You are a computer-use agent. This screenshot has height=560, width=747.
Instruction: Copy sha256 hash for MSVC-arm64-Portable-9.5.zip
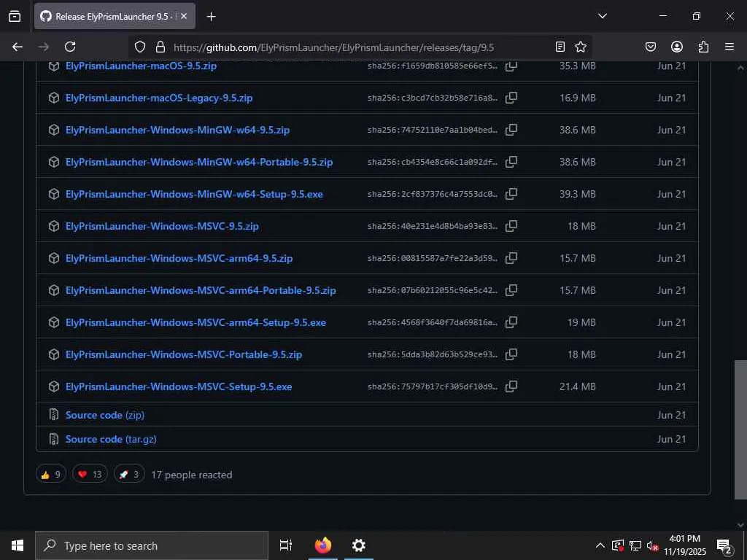coord(511,290)
